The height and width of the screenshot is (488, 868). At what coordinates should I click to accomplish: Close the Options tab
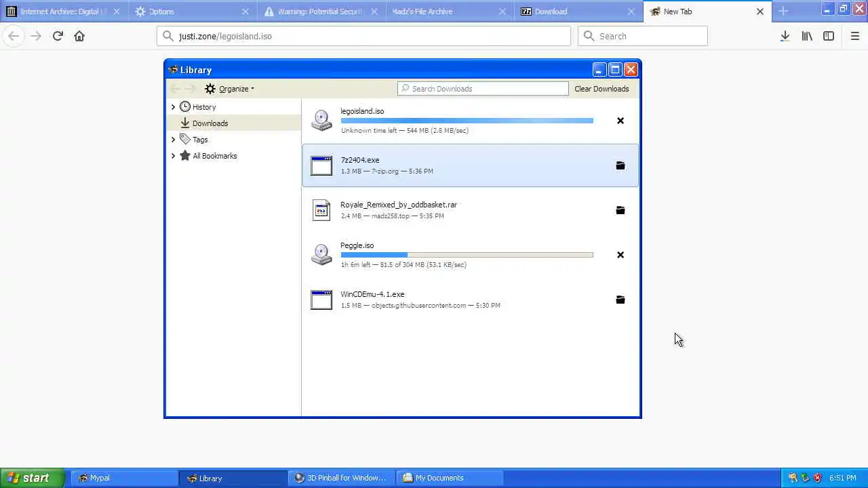tap(245, 12)
